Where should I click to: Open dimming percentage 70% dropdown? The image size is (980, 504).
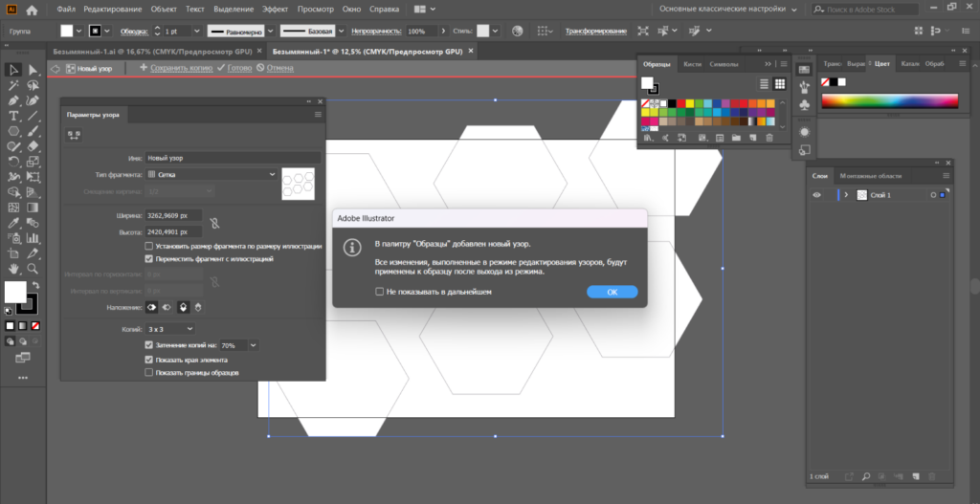point(253,344)
